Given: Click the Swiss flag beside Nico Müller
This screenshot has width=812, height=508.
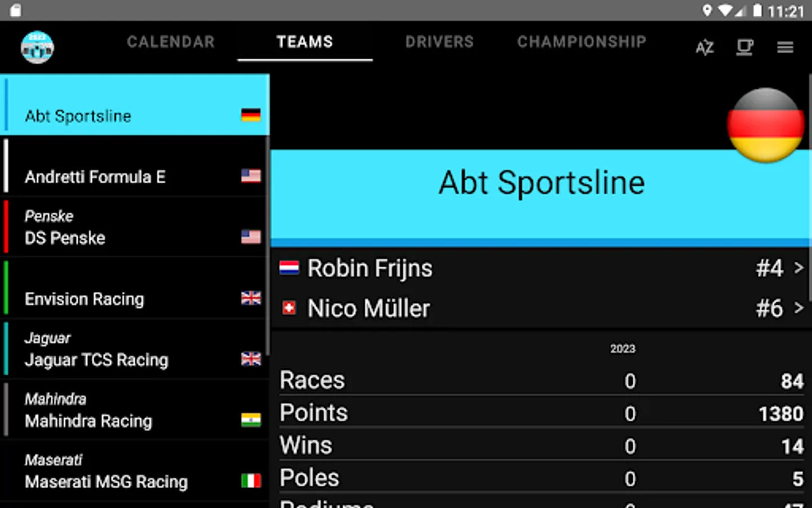Looking at the screenshot, I should [289, 308].
